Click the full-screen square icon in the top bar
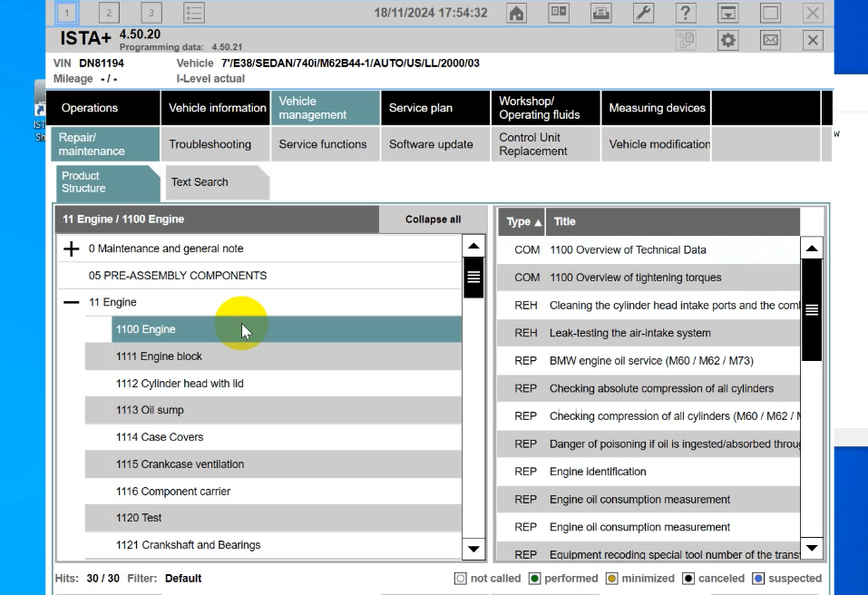This screenshot has width=868, height=595. tap(770, 13)
